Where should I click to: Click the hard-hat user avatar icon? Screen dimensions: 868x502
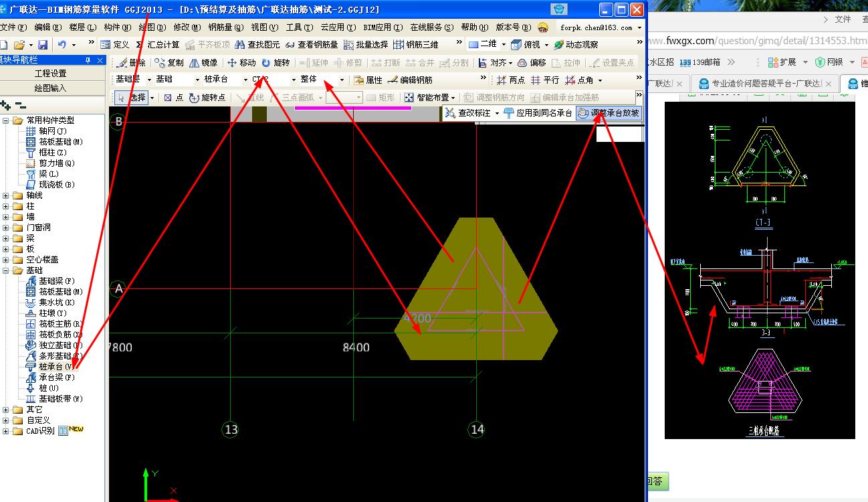[x=543, y=27]
